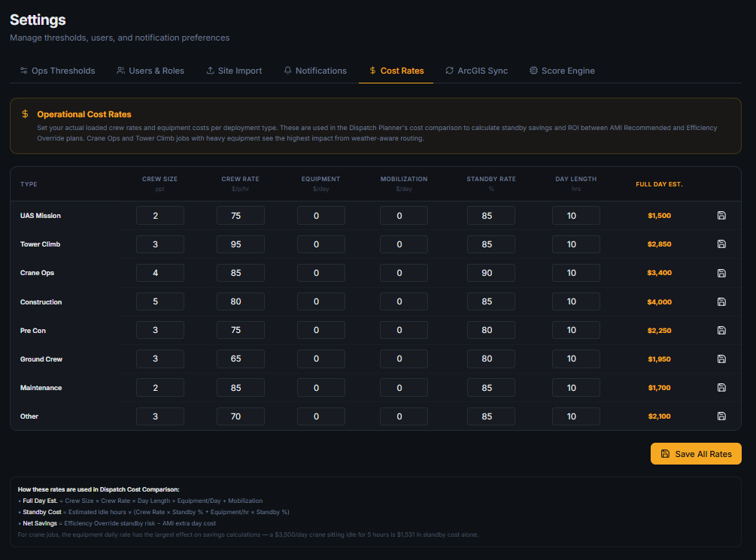Edit Crane Ops equipment cost field
Screen dimensions: 756x560
[x=321, y=273]
